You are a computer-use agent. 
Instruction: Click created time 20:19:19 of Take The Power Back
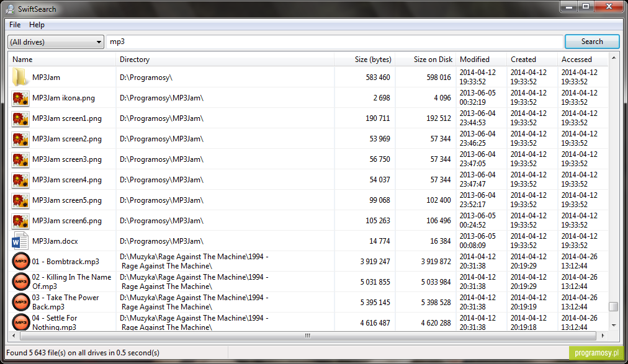point(523,307)
